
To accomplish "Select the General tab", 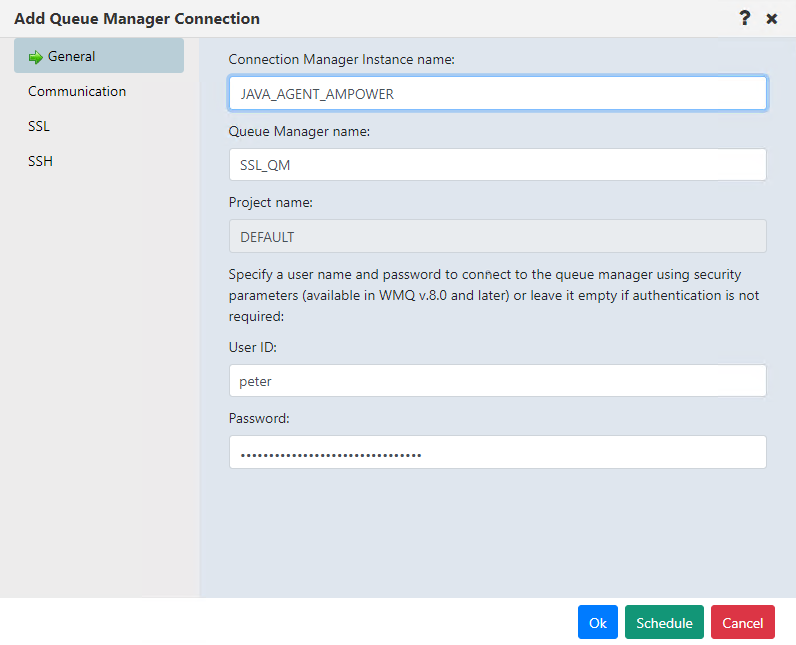I will tap(99, 56).
